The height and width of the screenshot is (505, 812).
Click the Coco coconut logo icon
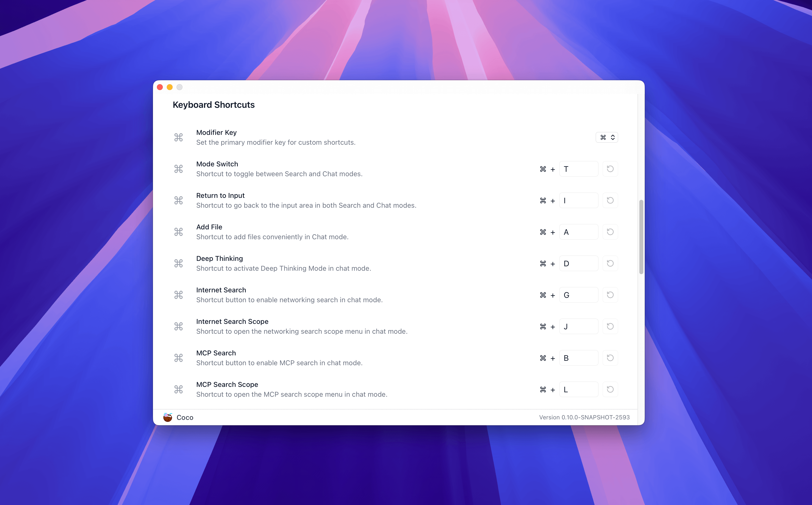(x=167, y=417)
